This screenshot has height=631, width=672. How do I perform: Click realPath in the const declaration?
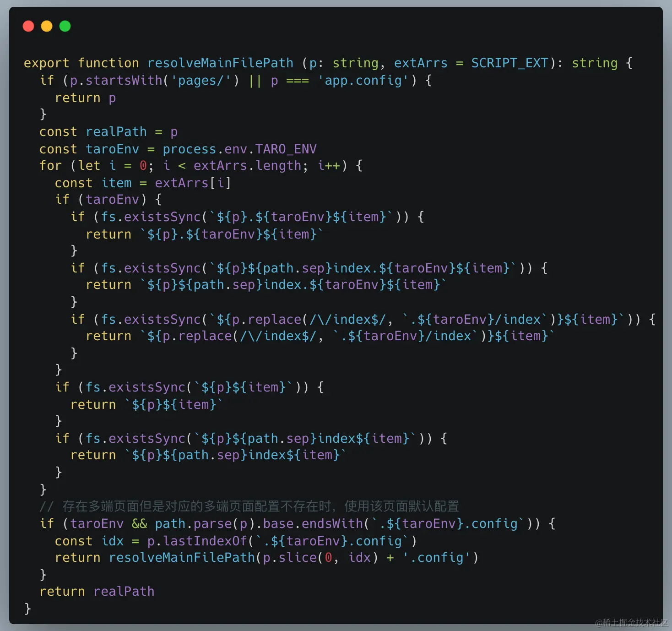tap(116, 131)
